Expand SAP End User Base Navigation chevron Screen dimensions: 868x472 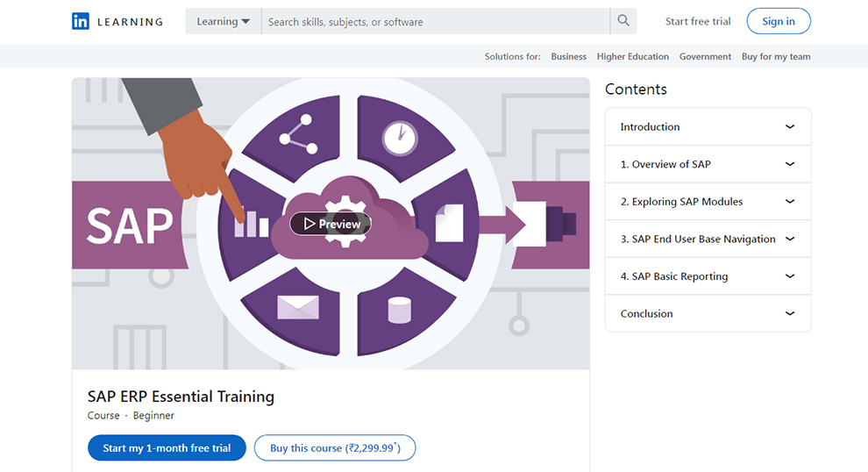(x=790, y=239)
